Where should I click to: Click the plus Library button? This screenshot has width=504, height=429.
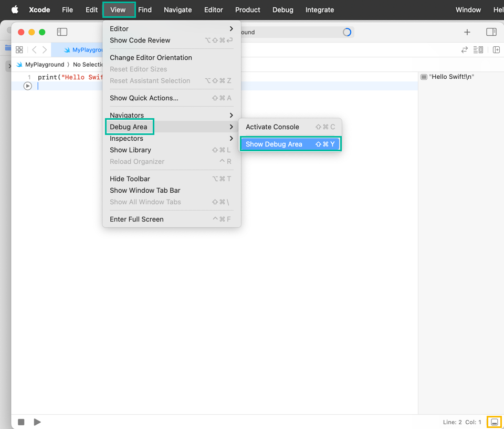(467, 32)
